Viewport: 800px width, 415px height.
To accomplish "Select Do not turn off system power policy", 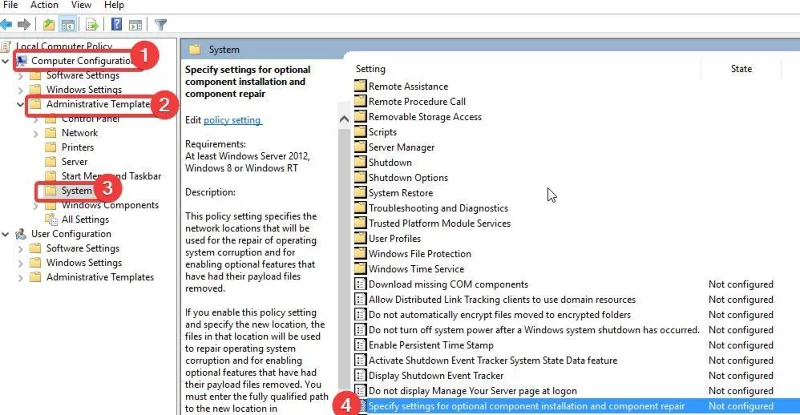I will 534,330.
